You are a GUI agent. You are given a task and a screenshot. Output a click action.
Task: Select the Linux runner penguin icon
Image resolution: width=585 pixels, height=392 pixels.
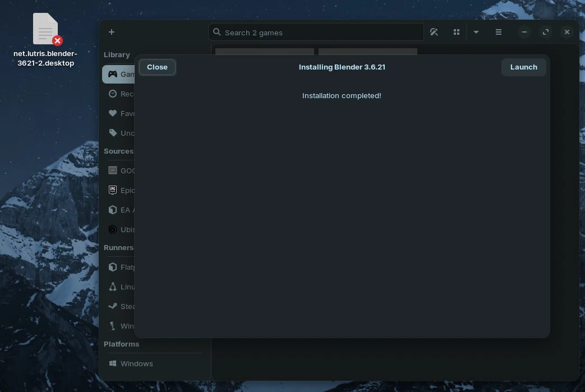click(113, 287)
